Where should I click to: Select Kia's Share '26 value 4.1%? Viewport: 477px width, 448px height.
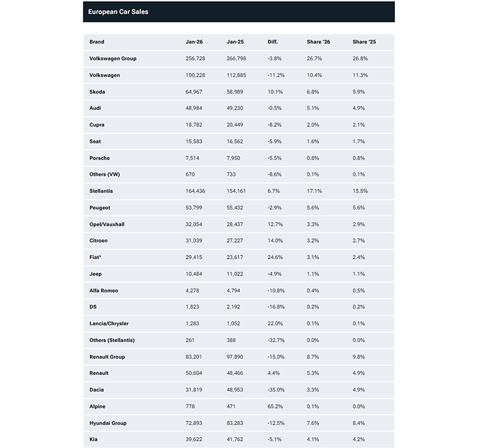pos(314,439)
